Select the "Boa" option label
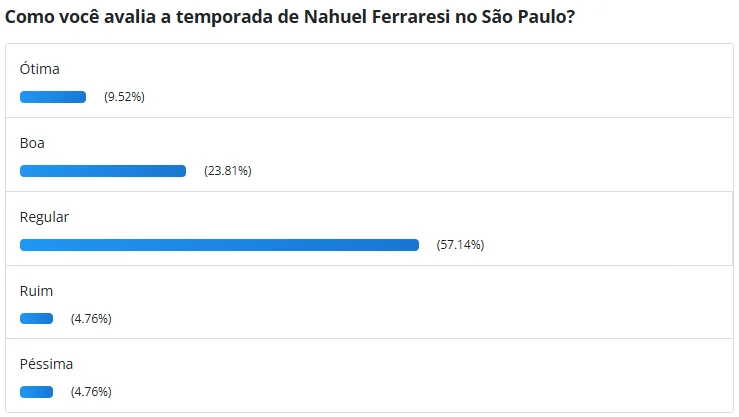The image size is (739, 417). pyautogui.click(x=32, y=143)
